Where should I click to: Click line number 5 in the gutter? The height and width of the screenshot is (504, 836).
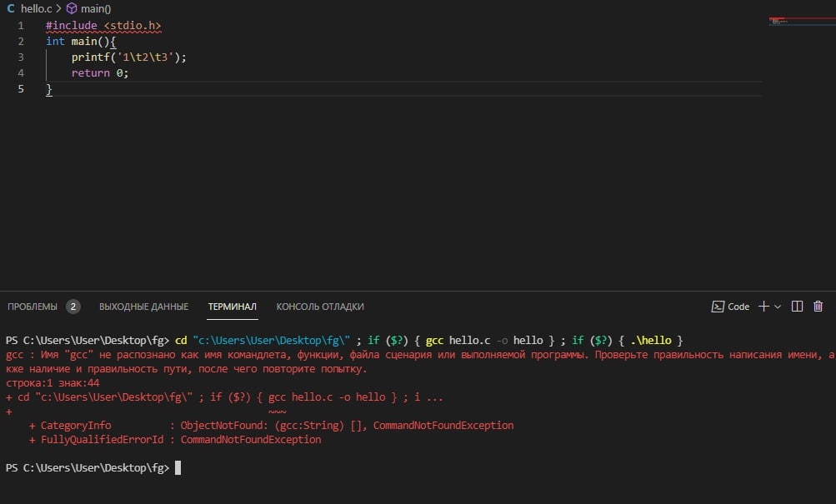point(21,89)
